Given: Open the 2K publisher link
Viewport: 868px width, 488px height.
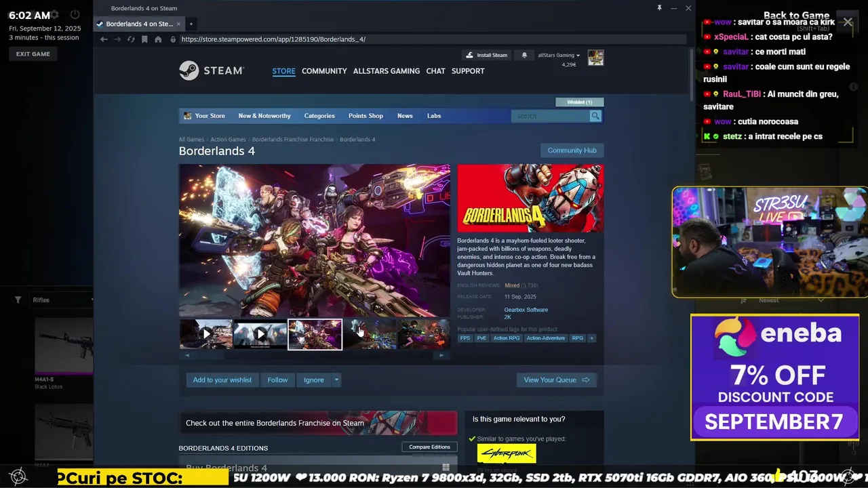Looking at the screenshot, I should click(x=507, y=317).
